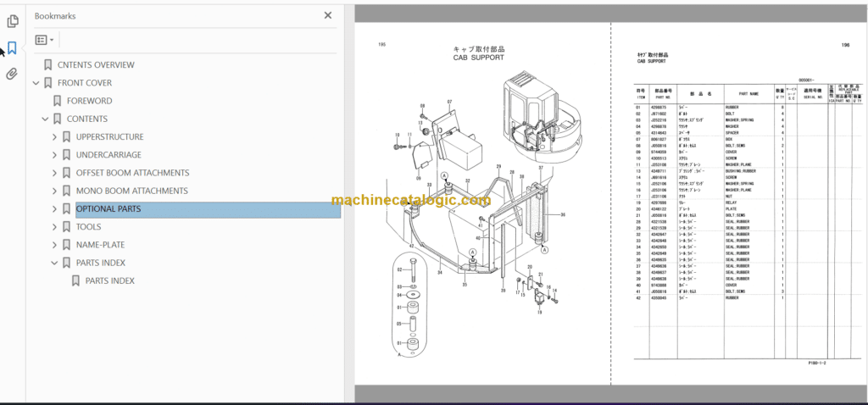
Task: Click the CAB SUPPORT diagram title
Action: click(x=478, y=58)
